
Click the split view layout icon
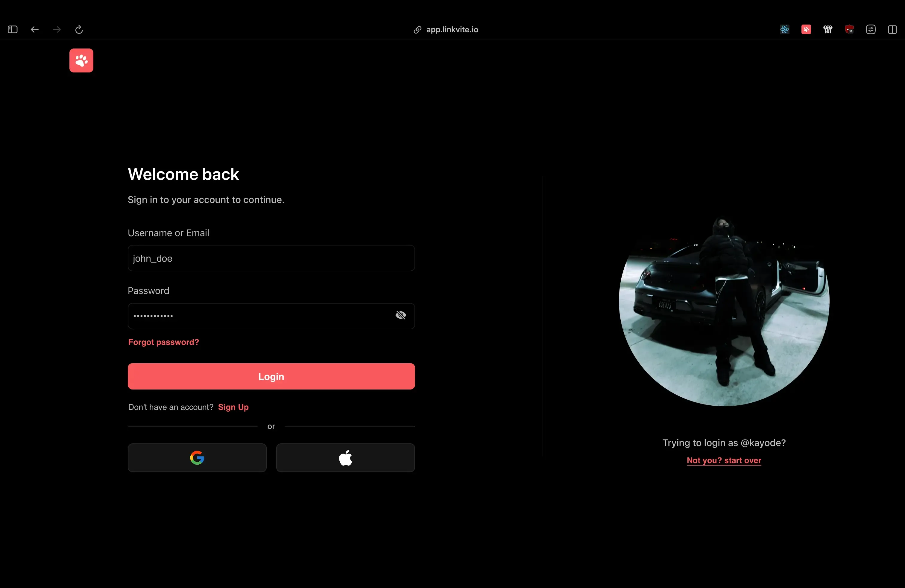point(892,29)
